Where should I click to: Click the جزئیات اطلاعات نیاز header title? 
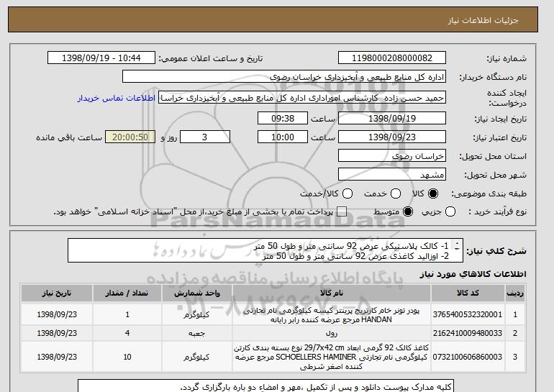483,20
